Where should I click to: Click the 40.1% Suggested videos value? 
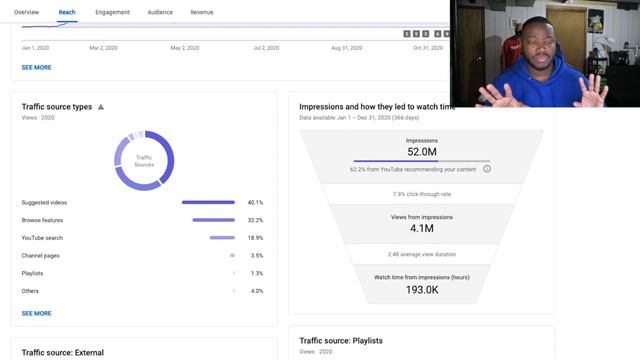256,202
